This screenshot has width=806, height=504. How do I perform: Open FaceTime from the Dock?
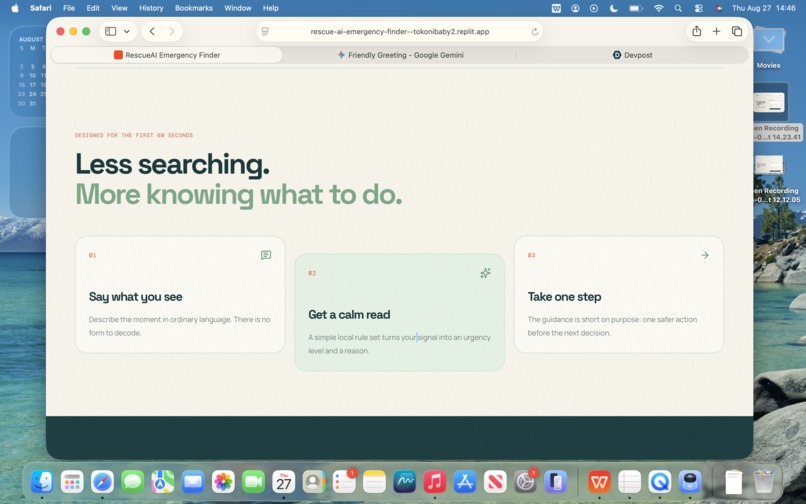click(253, 482)
